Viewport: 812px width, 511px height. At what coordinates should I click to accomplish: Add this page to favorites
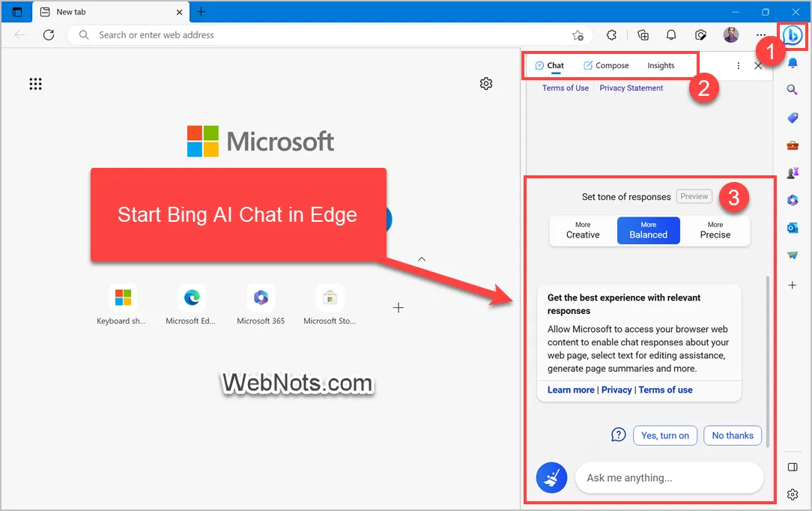pos(578,35)
